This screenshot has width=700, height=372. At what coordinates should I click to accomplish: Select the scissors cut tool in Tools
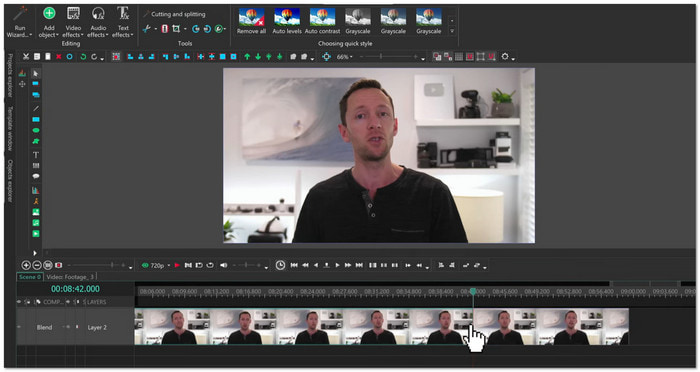click(x=146, y=29)
